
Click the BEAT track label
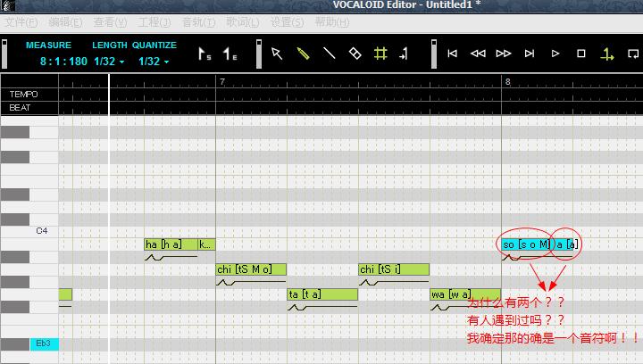tap(20, 108)
